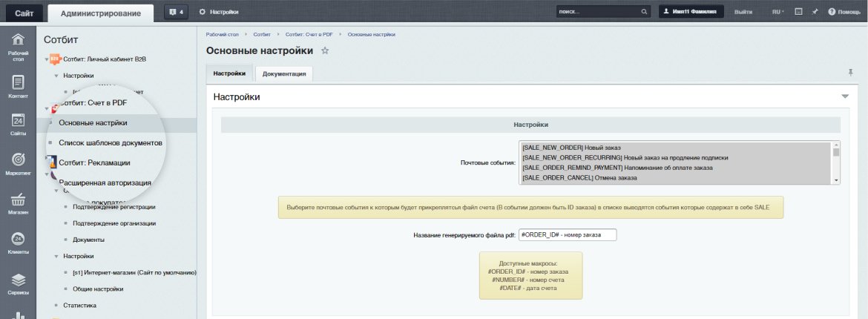Click Сотбит: Счет в PDF breadcrumb
Image resolution: width=868 pixels, height=319 pixels.
coord(309,34)
